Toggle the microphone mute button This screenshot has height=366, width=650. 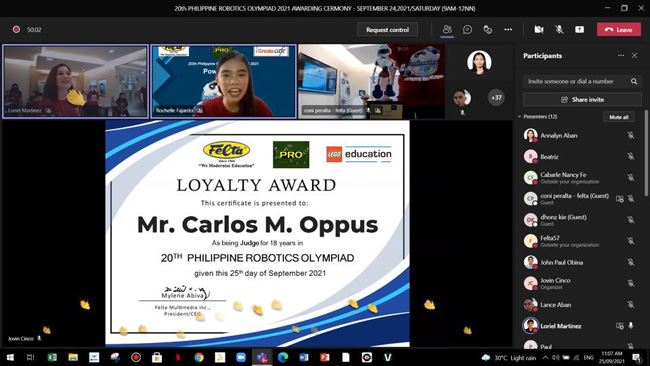[x=559, y=29]
